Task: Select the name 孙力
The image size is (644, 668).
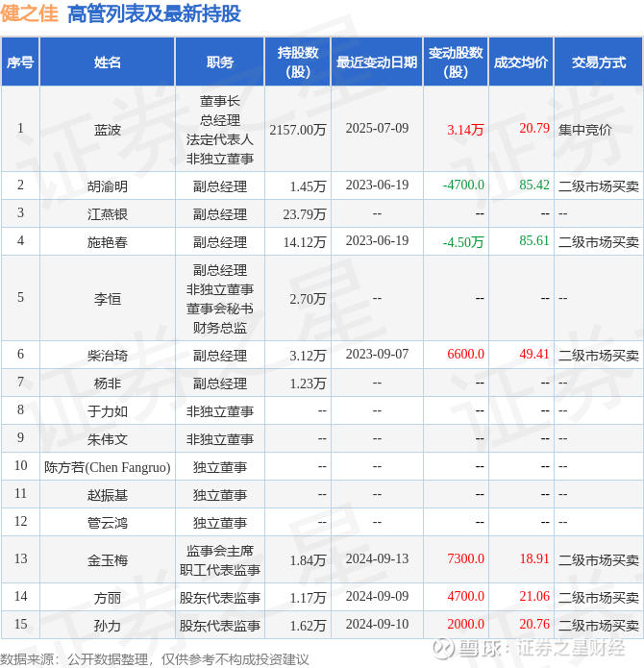Action: (108, 626)
